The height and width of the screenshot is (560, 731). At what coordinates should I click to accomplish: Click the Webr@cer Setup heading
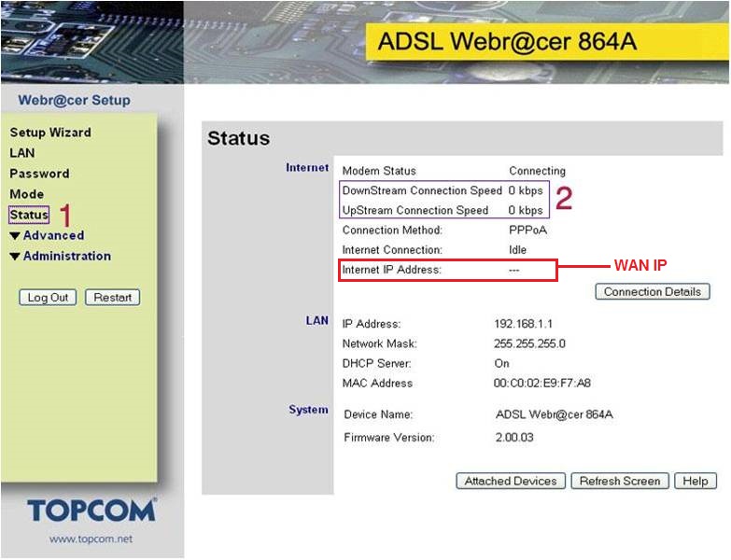click(x=74, y=100)
